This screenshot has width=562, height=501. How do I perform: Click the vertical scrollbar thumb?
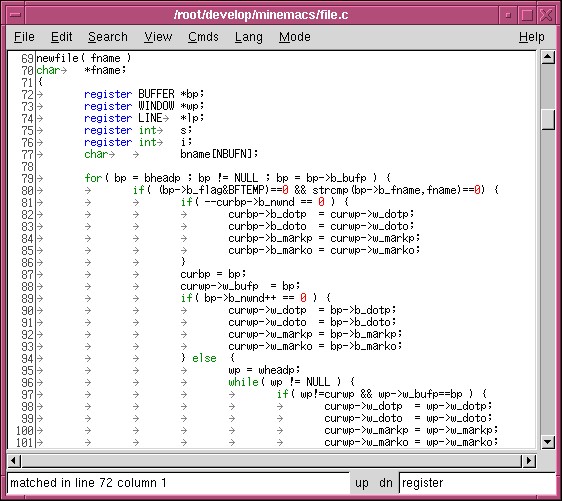548,119
